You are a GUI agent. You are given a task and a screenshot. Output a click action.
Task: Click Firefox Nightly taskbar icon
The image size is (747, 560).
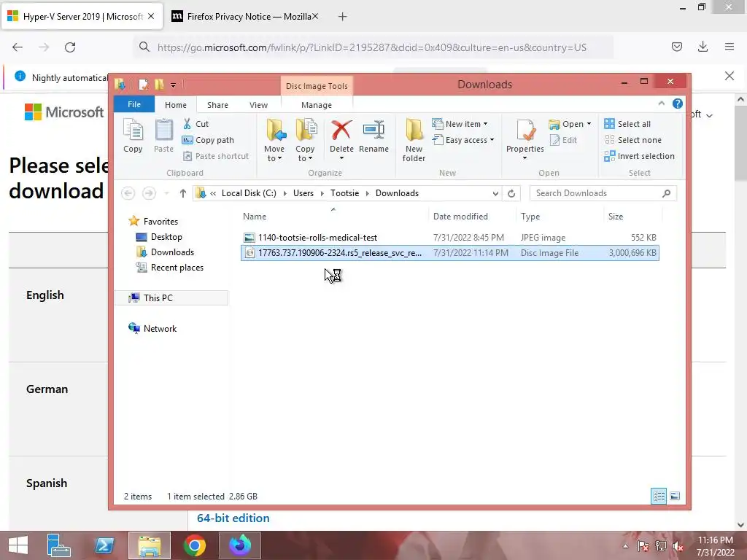(x=239, y=545)
